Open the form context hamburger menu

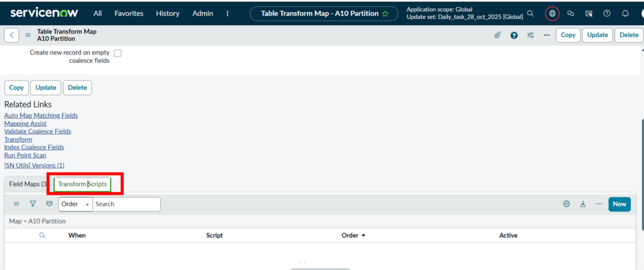pyautogui.click(x=28, y=35)
